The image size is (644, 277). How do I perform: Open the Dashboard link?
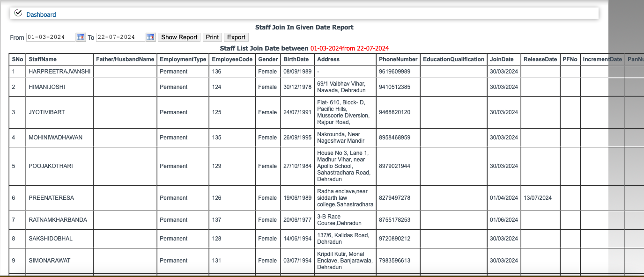(41, 15)
